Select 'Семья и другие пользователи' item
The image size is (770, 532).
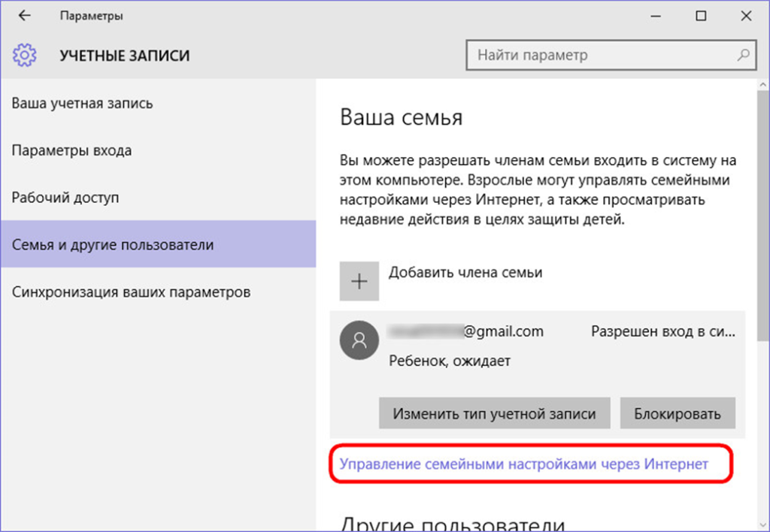coord(158,244)
